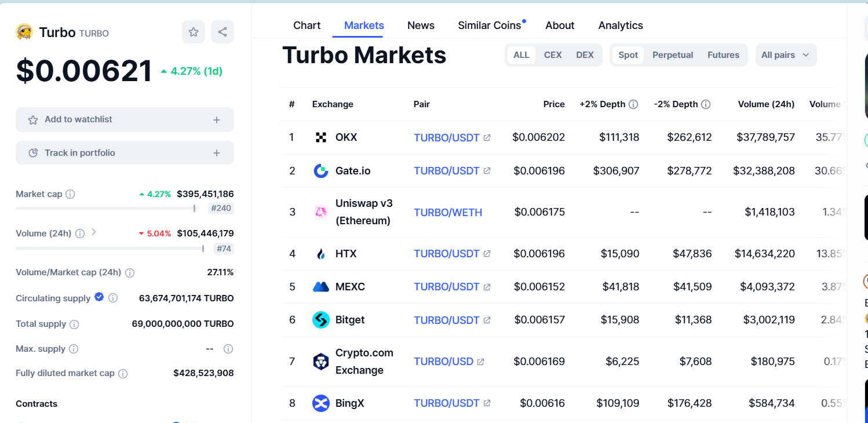Click the Gate.io exchange logo
Screen dimensions: 868x423
(321, 171)
